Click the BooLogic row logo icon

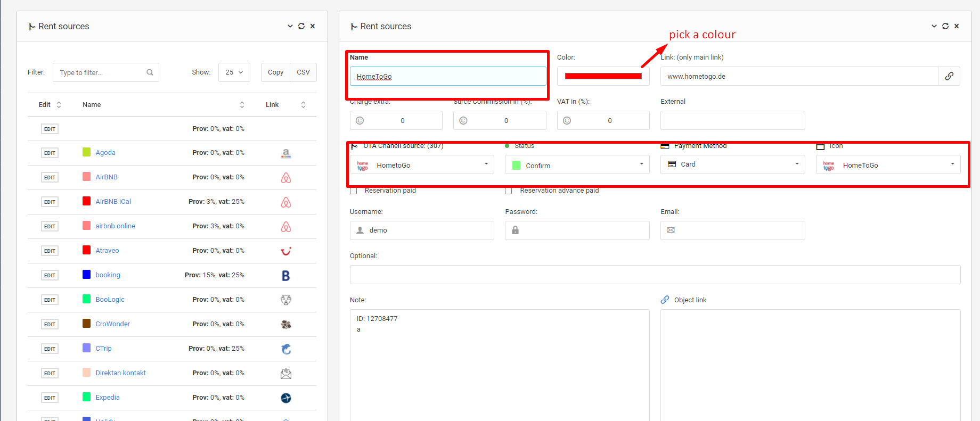click(x=286, y=300)
